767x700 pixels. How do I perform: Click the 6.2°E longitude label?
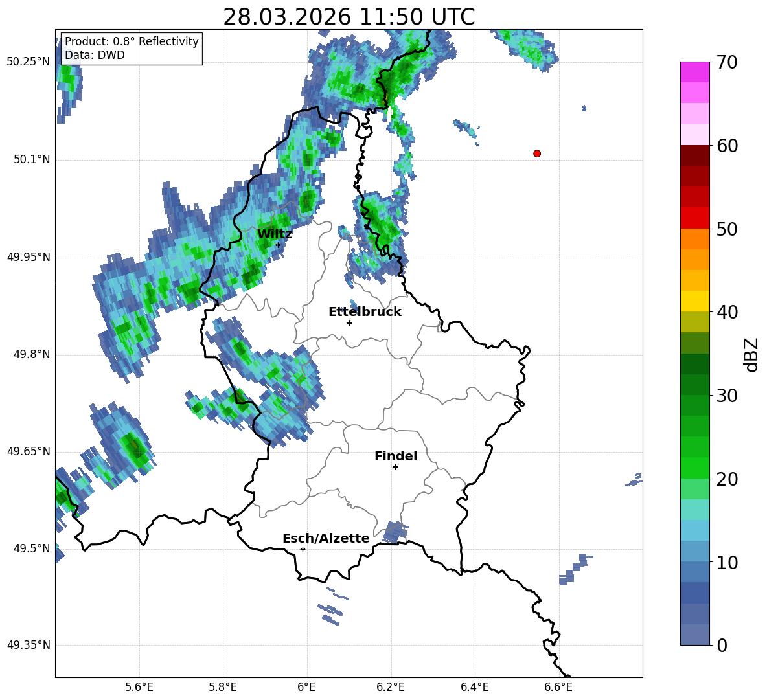(x=391, y=687)
